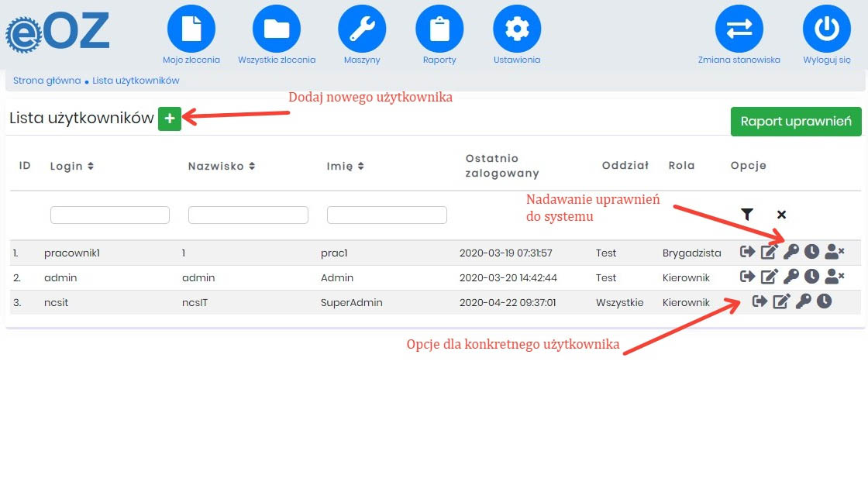Navigate to Strona główna breadcrumb link
Screen dimensions: 868x499
[x=46, y=81]
